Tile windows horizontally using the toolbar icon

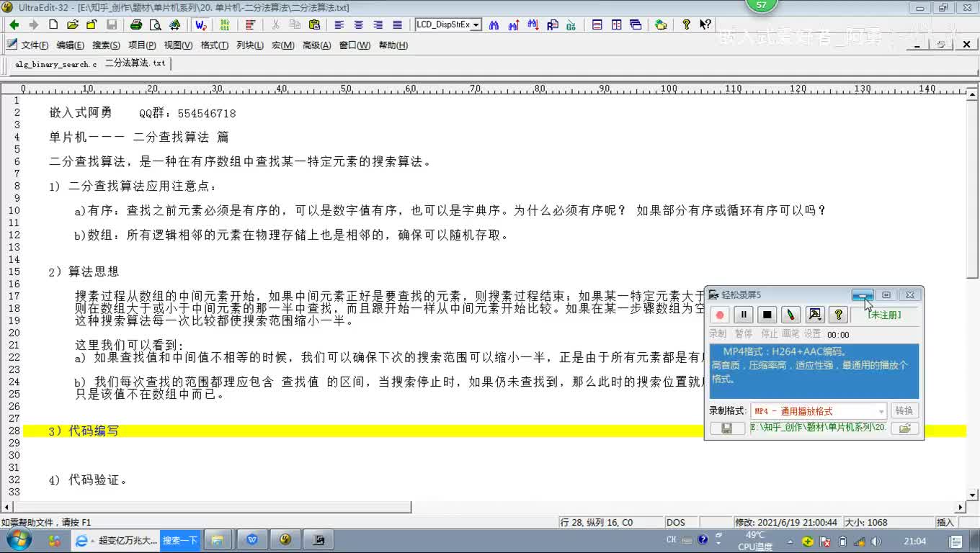(597, 24)
